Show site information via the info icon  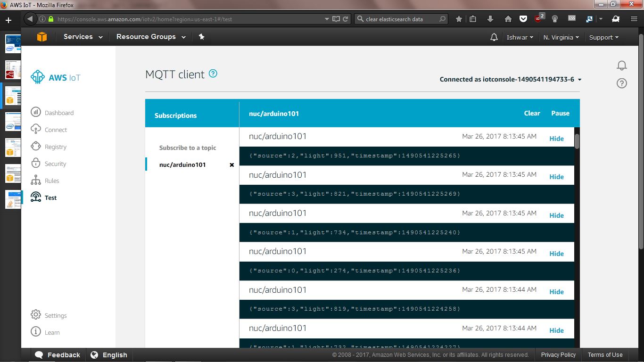[42, 19]
